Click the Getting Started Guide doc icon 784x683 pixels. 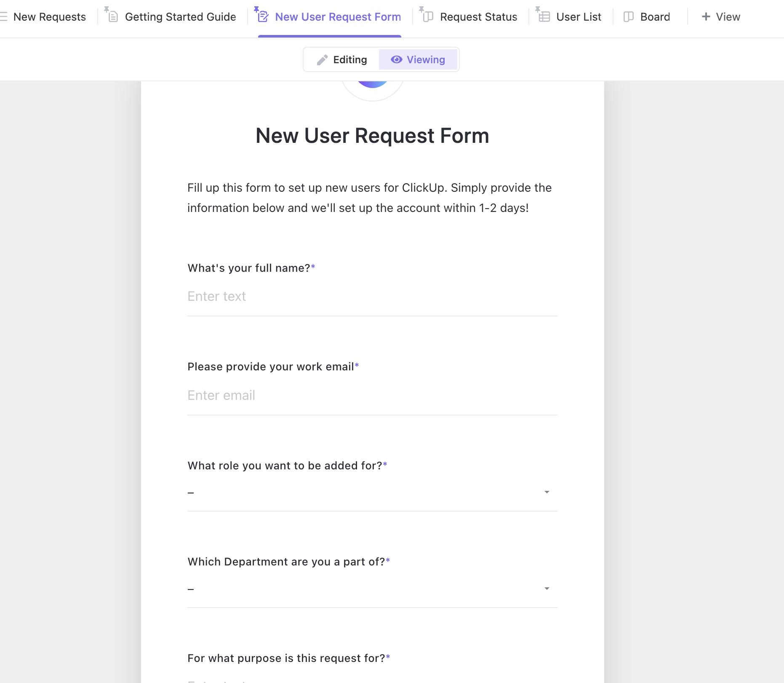tap(113, 17)
